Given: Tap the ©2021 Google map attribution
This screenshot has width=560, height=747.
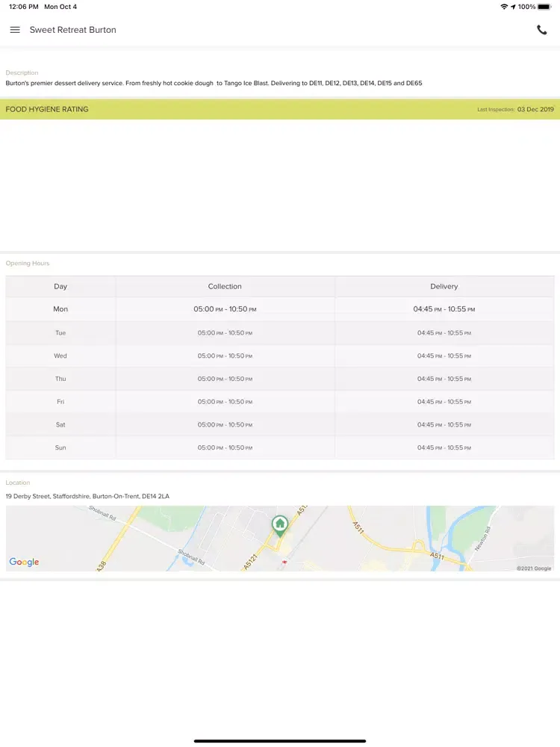Looking at the screenshot, I should coord(534,568).
